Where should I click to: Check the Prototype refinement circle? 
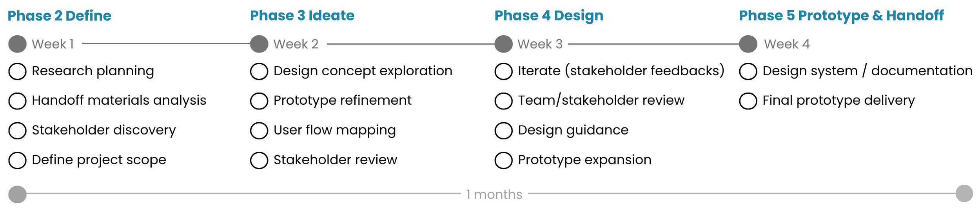pos(259,101)
